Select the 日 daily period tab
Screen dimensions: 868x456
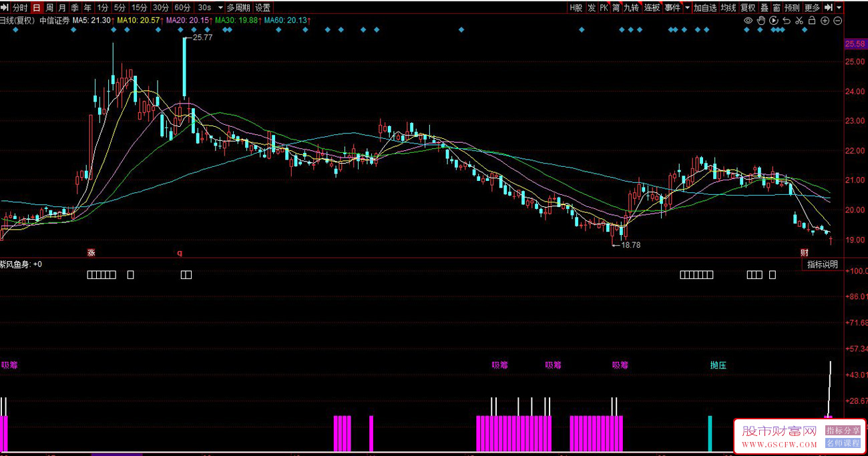[x=36, y=7]
